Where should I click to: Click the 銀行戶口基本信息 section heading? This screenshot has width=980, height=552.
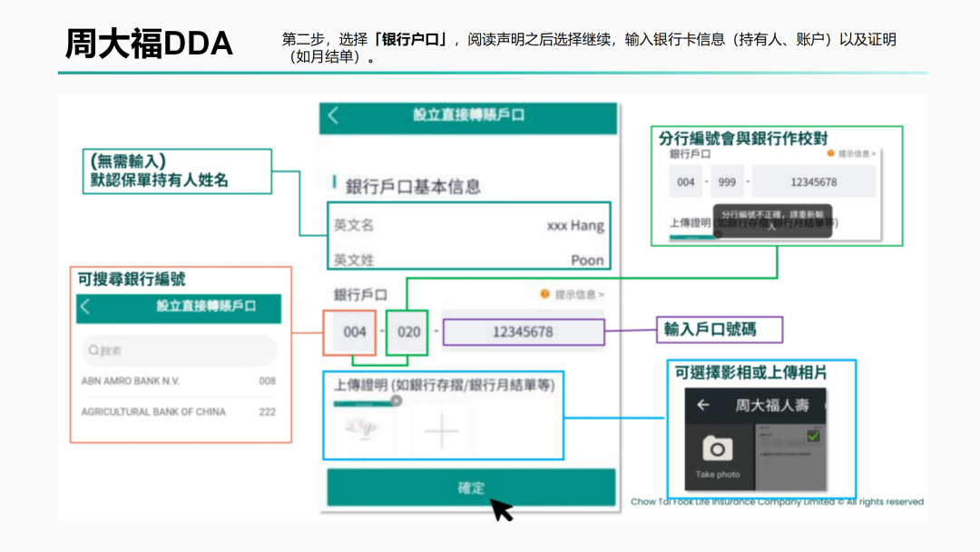413,186
